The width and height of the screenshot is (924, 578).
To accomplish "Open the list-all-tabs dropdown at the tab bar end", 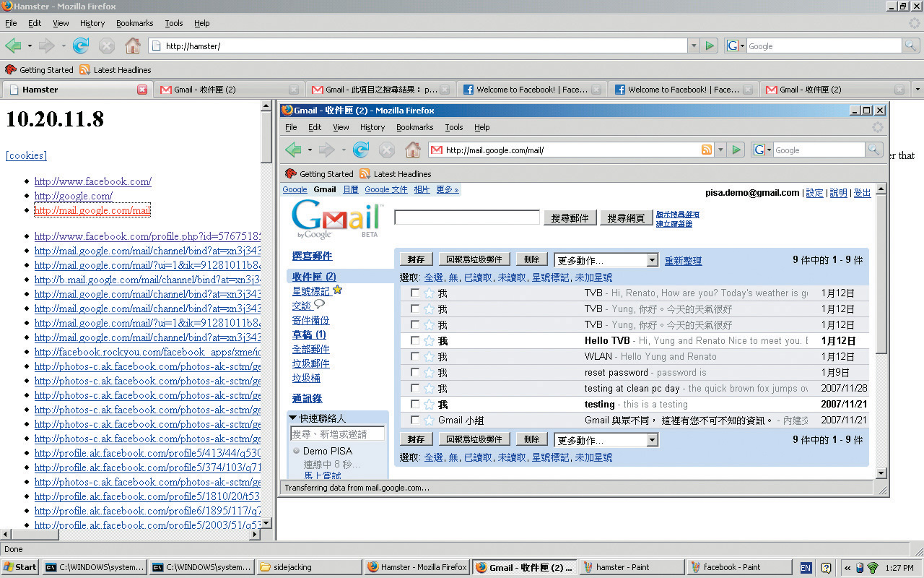I will 917,90.
